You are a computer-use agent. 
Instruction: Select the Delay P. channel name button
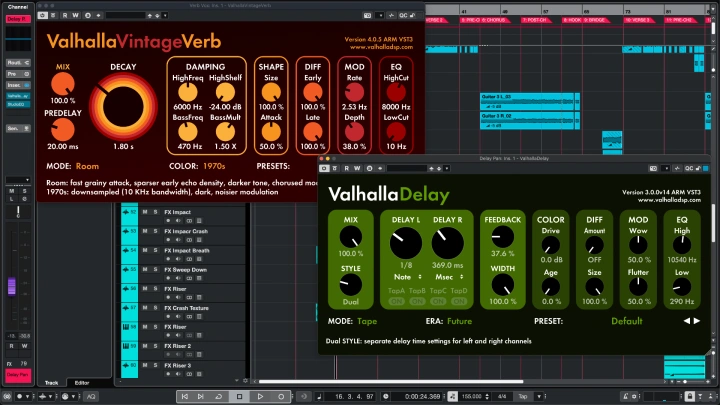point(18,19)
